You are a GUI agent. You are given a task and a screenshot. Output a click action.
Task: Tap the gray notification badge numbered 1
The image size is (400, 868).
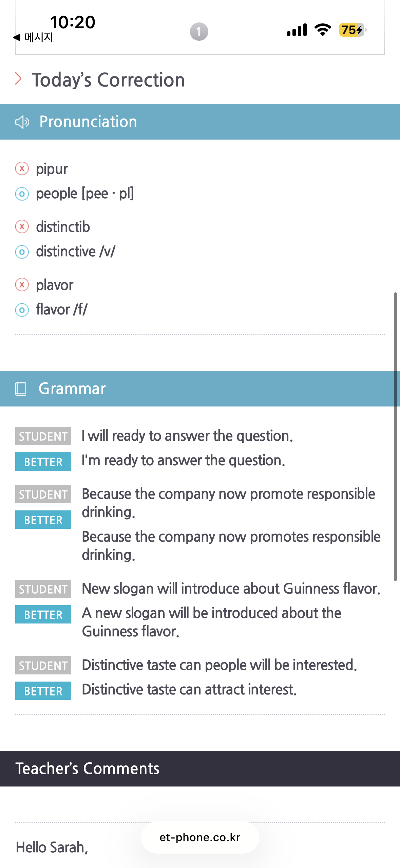(x=199, y=32)
